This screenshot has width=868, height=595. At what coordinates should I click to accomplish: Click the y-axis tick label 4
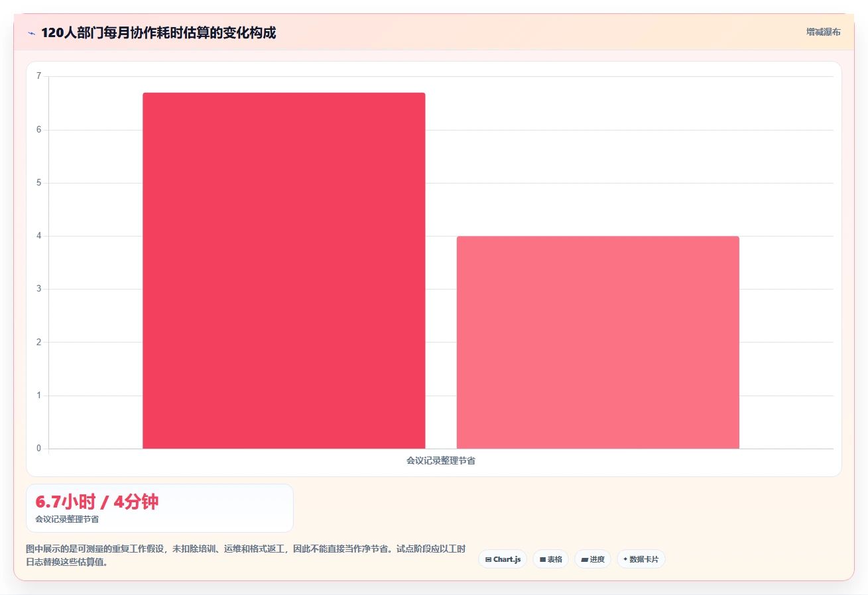38,236
